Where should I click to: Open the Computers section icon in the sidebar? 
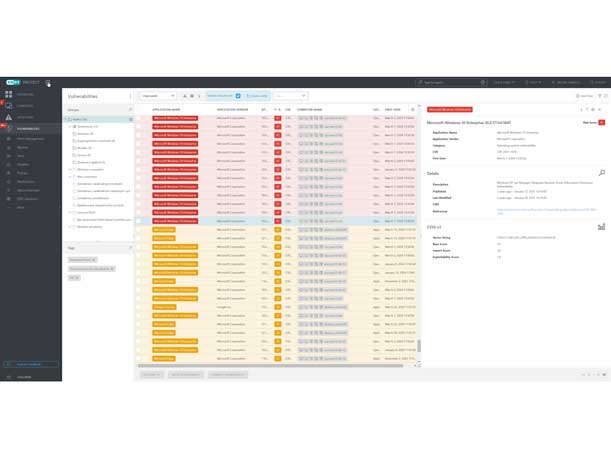pos(9,106)
